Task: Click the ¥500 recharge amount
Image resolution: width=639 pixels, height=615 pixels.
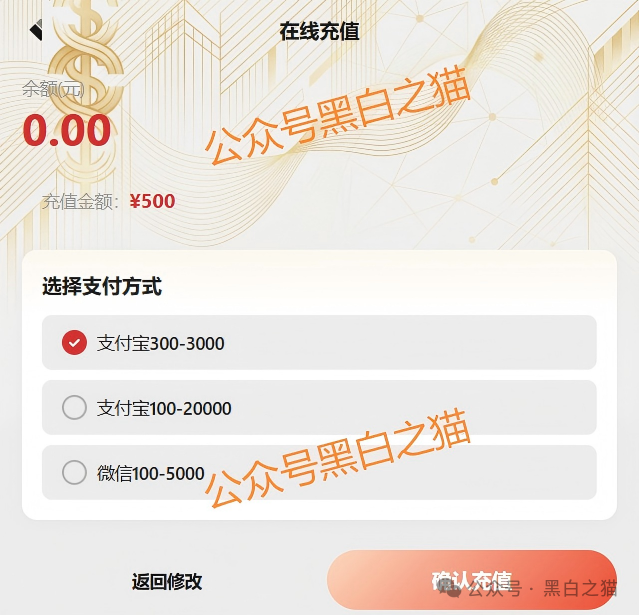Action: click(152, 201)
